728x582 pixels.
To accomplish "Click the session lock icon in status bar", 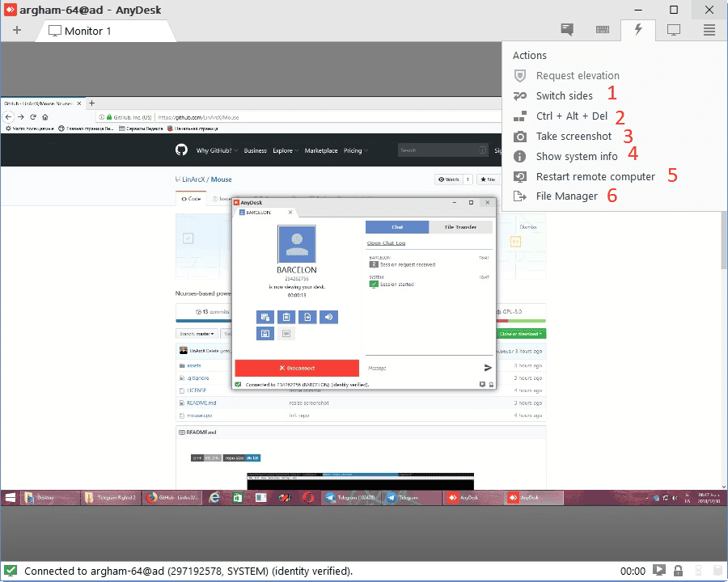I will pyautogui.click(x=678, y=571).
